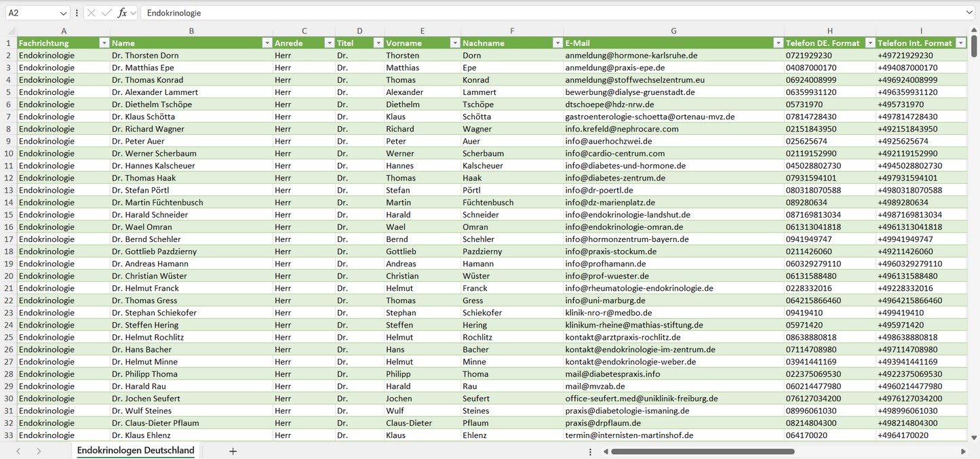Open the Nachname filter dropdown

coord(557,43)
